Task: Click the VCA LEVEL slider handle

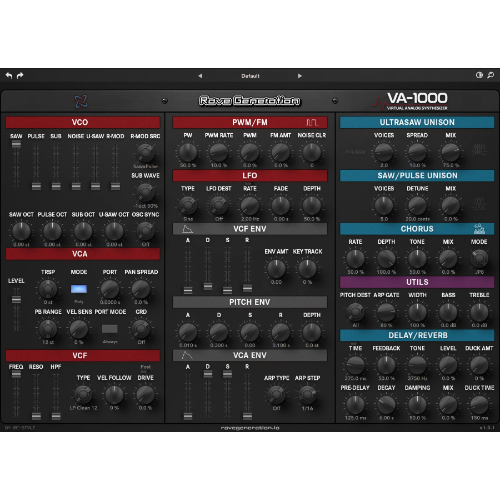Action: 16,299
